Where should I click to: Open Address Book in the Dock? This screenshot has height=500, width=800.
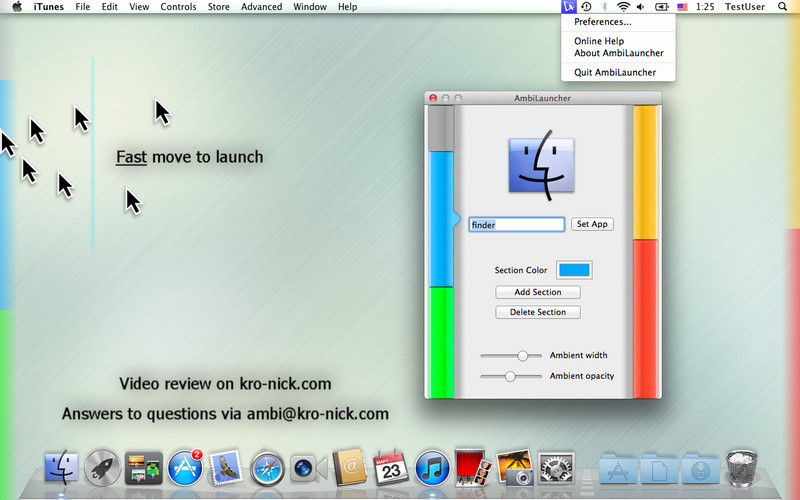coord(349,467)
